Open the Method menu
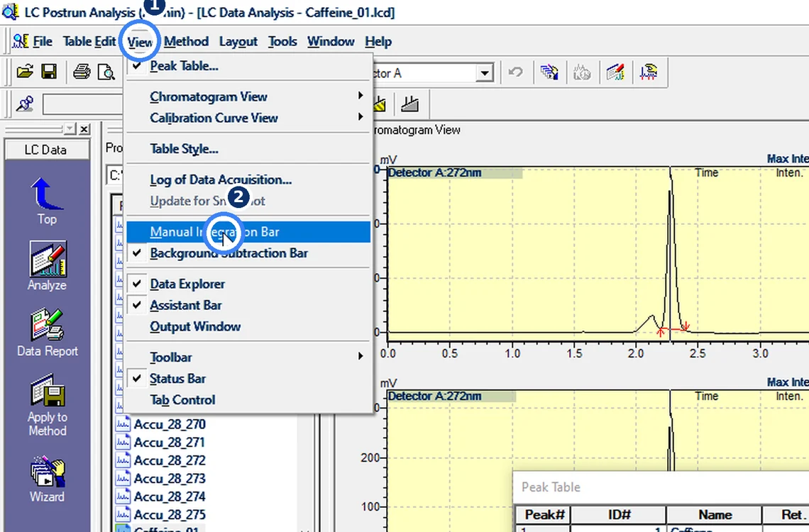 186,41
